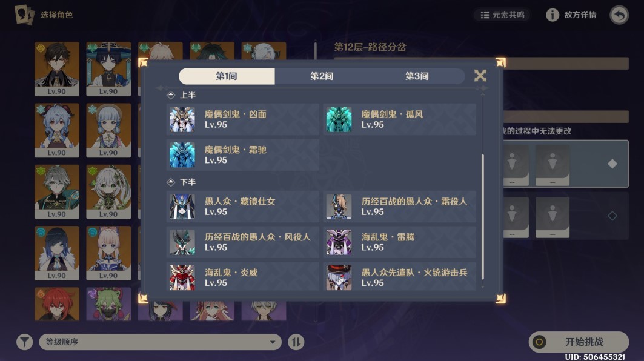The height and width of the screenshot is (361, 644).
Task: Collapse the 上半 section diamond marker
Action: click(x=171, y=95)
